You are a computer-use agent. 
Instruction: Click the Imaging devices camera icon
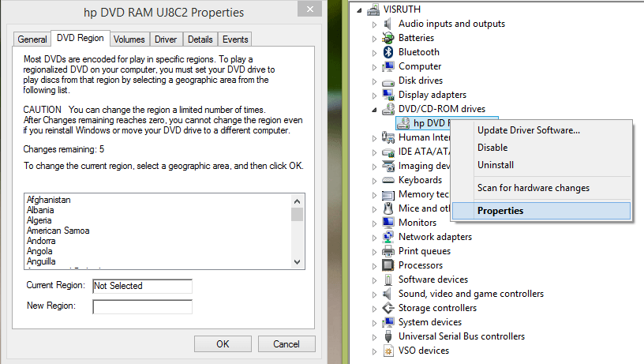388,166
